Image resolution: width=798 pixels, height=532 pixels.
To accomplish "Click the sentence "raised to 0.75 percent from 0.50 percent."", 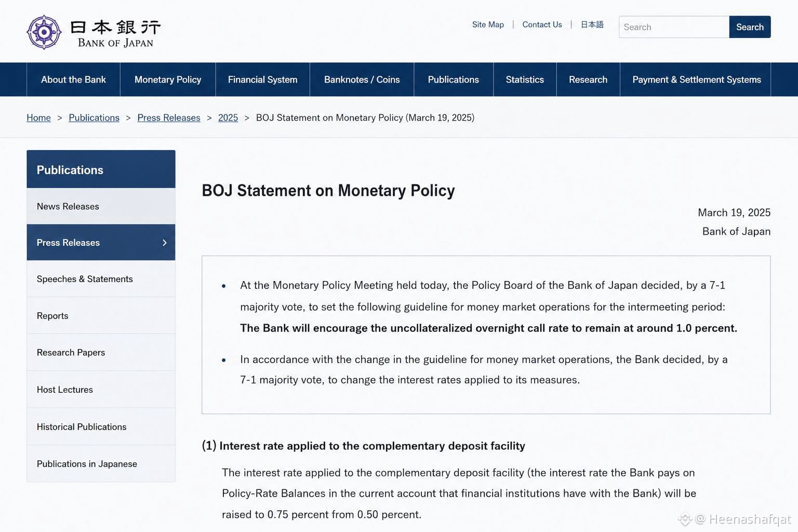I will 322,514.
